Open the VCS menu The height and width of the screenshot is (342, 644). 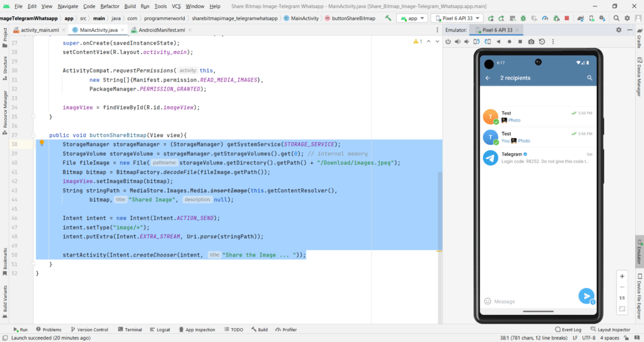click(x=176, y=6)
